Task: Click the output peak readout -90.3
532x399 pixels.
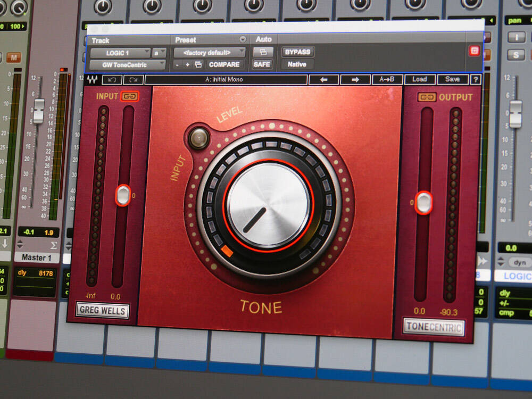Action: point(448,312)
